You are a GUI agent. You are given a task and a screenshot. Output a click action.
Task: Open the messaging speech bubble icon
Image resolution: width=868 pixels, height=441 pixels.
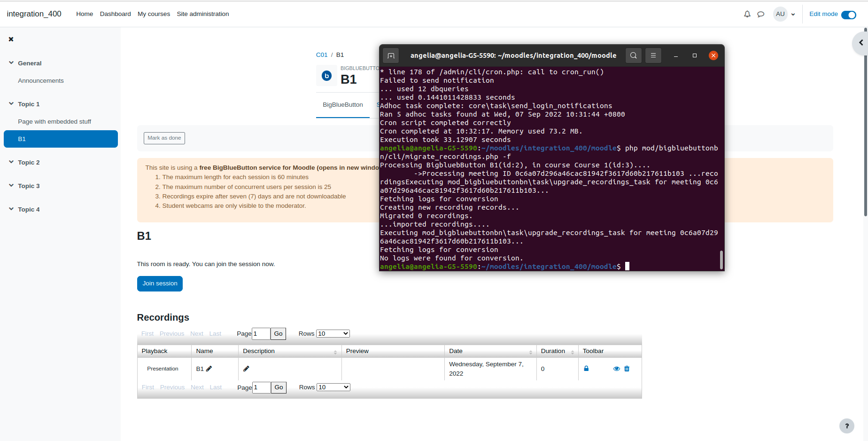click(x=761, y=14)
